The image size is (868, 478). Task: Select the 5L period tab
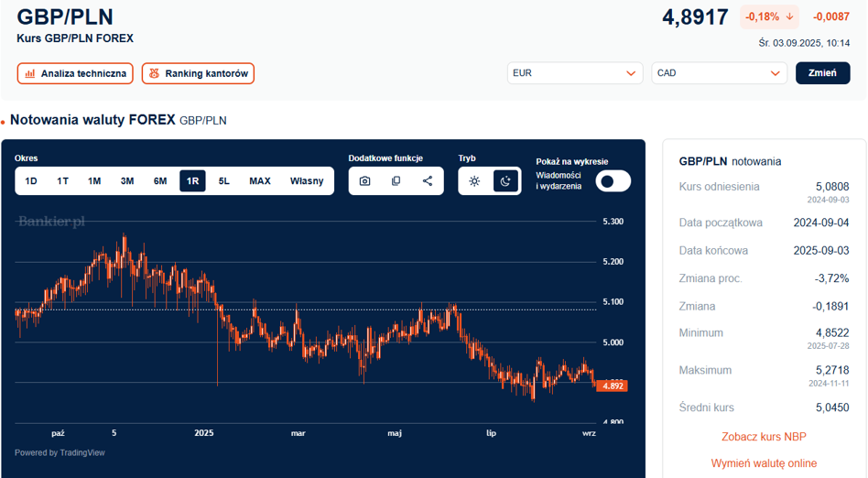tap(223, 181)
